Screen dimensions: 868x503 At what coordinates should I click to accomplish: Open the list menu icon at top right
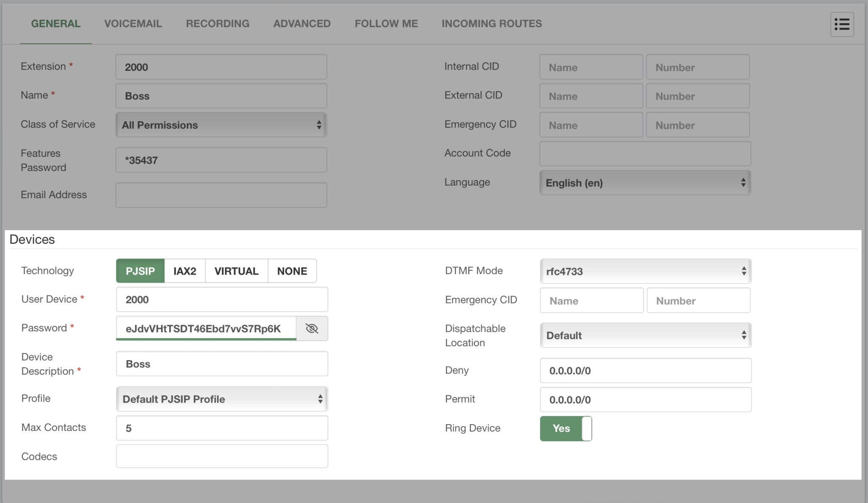click(x=842, y=24)
